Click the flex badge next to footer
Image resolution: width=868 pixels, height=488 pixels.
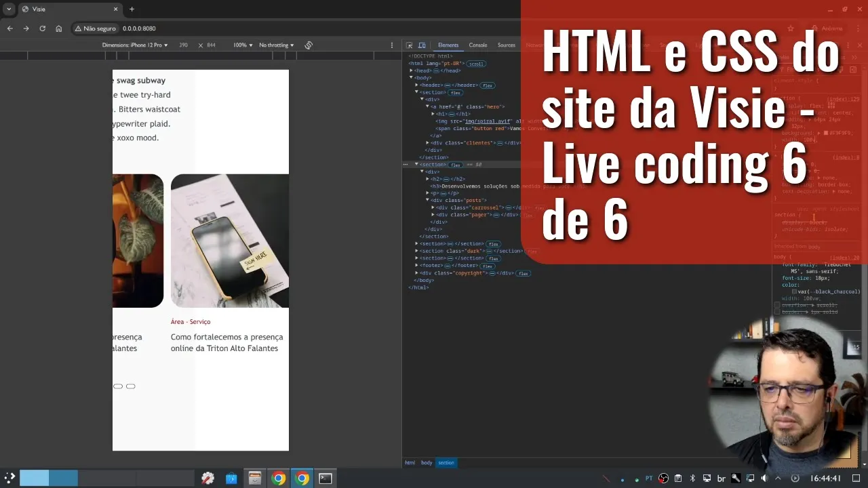pyautogui.click(x=487, y=266)
